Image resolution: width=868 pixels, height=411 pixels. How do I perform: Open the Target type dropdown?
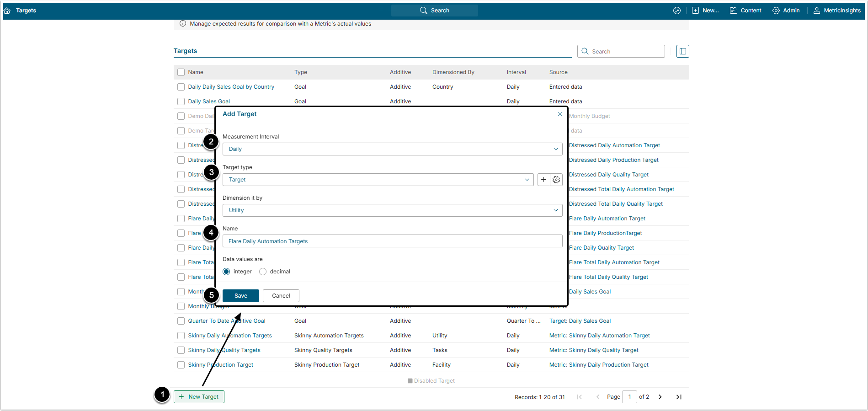click(378, 180)
